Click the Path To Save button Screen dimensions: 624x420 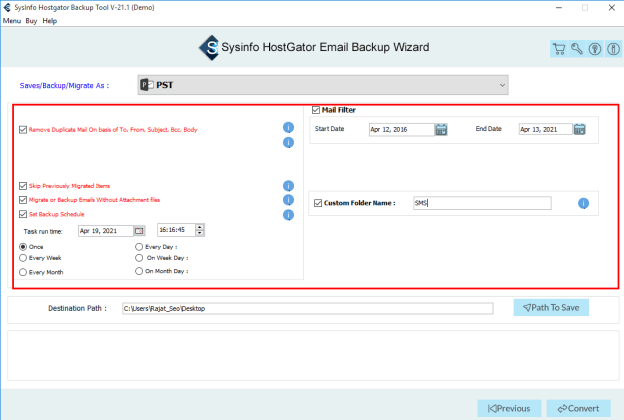551,307
